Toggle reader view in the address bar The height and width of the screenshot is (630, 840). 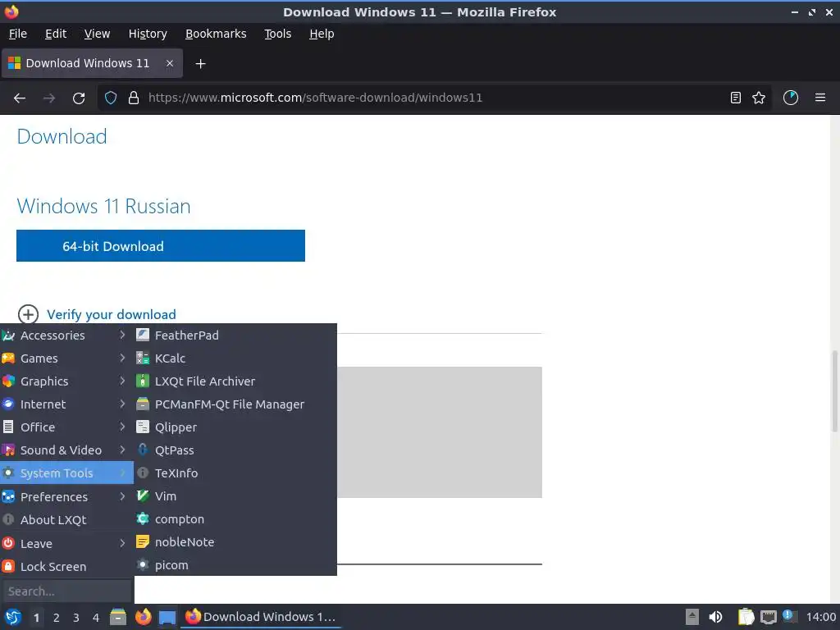coord(736,98)
